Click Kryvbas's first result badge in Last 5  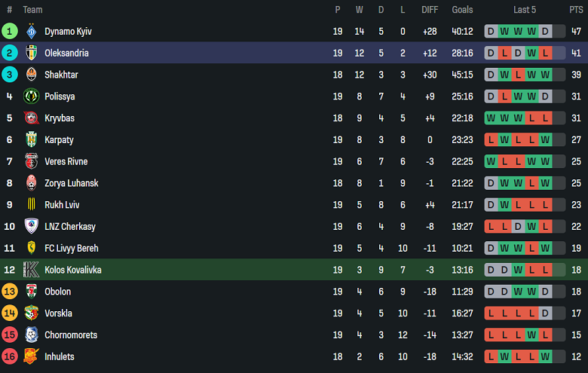click(491, 118)
